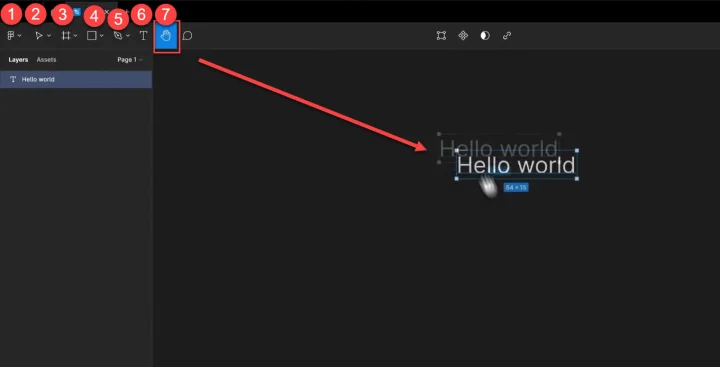Click the Use as mask icon
Image resolution: width=720 pixels, height=367 pixels.
click(485, 35)
